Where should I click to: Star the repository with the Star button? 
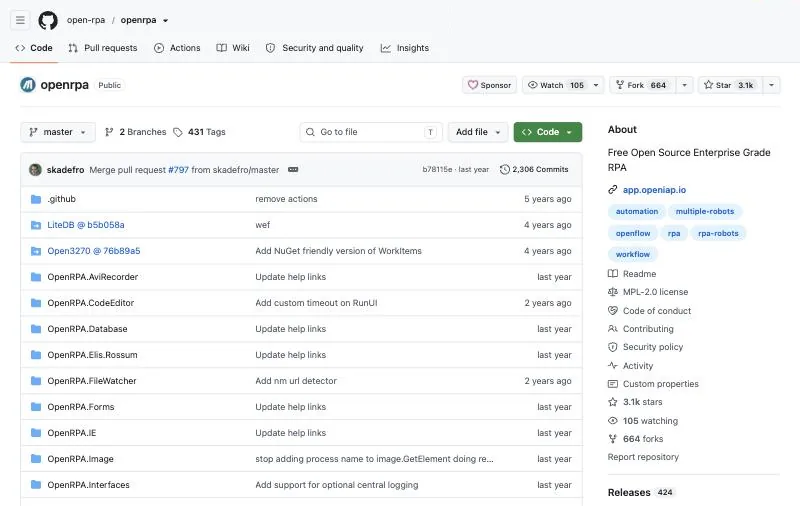click(730, 85)
